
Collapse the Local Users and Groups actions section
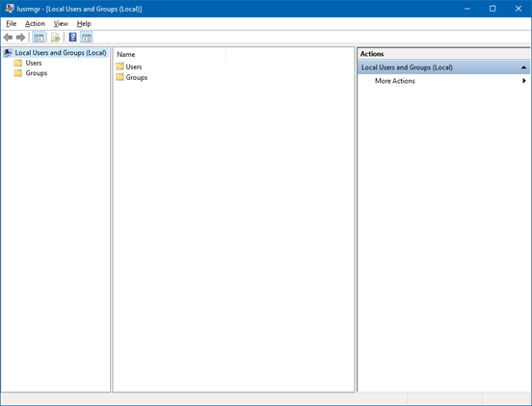523,68
